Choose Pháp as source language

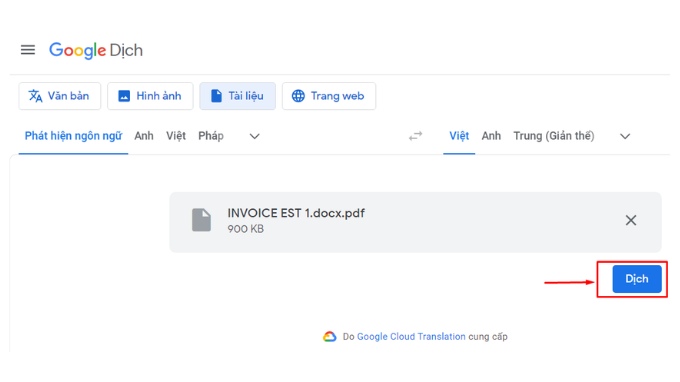click(211, 136)
